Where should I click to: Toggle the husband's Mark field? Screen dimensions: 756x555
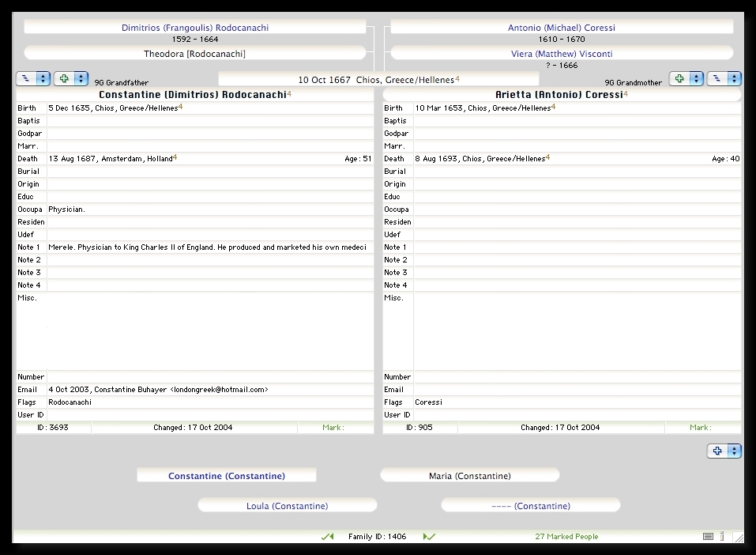(334, 428)
